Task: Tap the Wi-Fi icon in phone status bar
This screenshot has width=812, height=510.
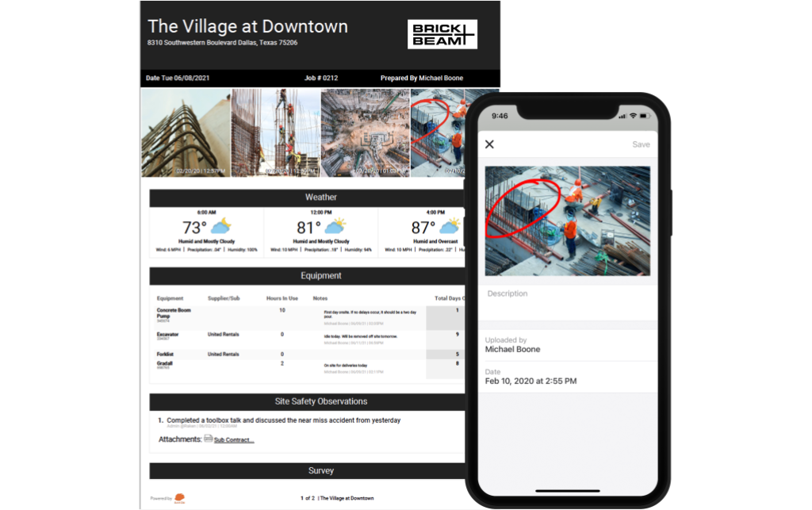Action: pyautogui.click(x=633, y=117)
